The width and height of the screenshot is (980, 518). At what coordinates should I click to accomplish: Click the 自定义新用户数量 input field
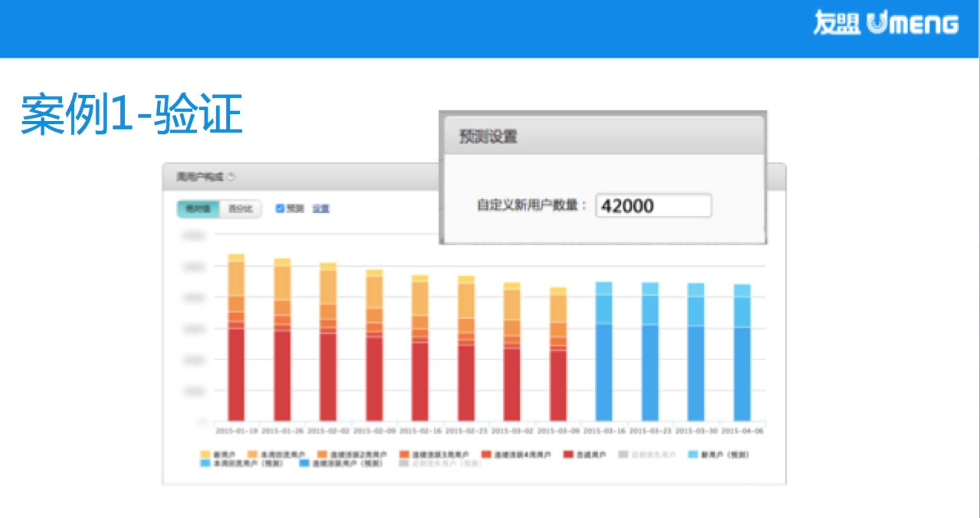[x=653, y=206]
